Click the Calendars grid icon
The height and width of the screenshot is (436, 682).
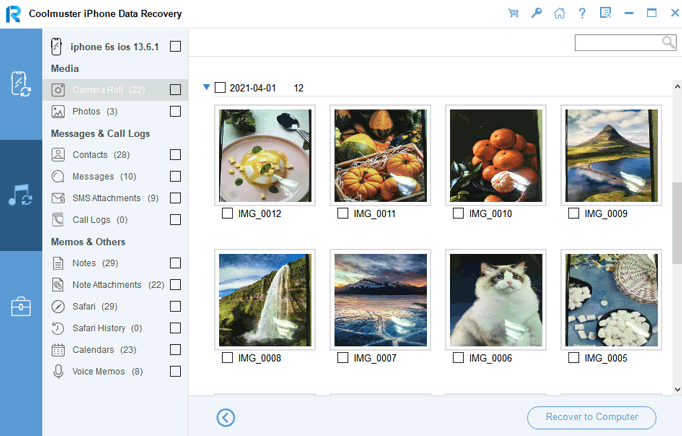58,349
